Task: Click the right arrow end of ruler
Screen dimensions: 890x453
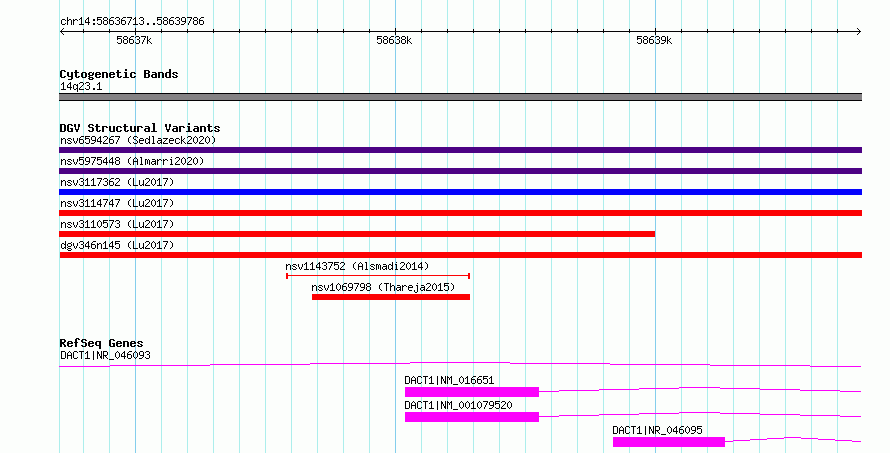Action: (x=859, y=31)
